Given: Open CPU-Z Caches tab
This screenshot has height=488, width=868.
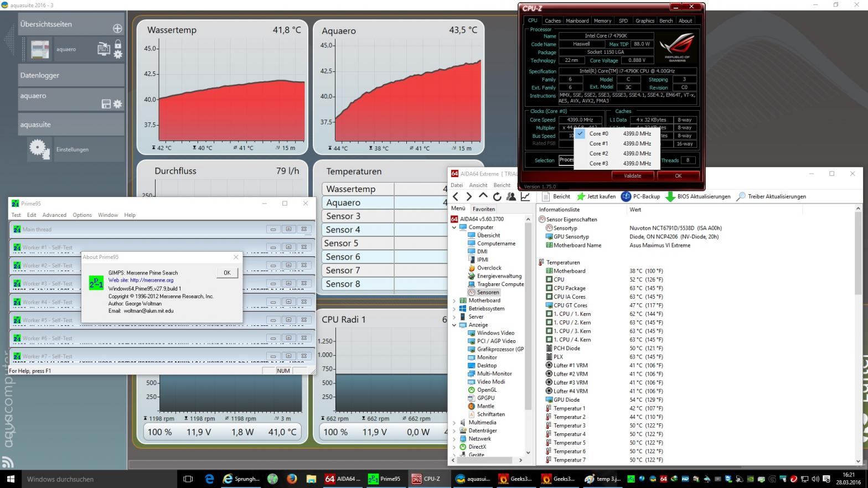Looking at the screenshot, I should tap(552, 21).
